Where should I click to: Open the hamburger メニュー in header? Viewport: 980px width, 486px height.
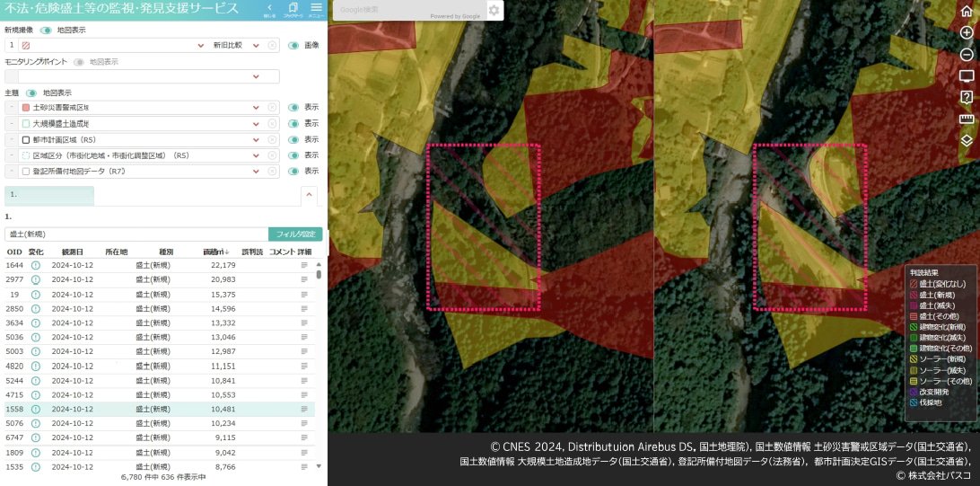point(316,9)
